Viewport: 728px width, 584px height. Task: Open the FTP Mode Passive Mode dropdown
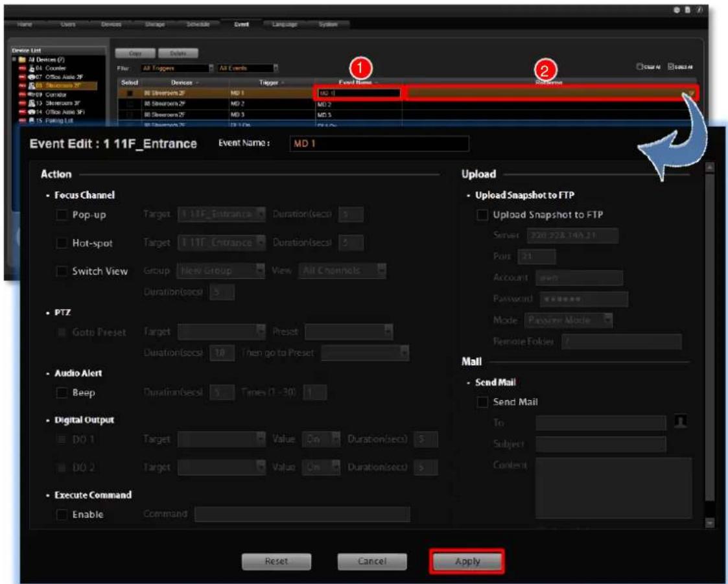(x=569, y=320)
